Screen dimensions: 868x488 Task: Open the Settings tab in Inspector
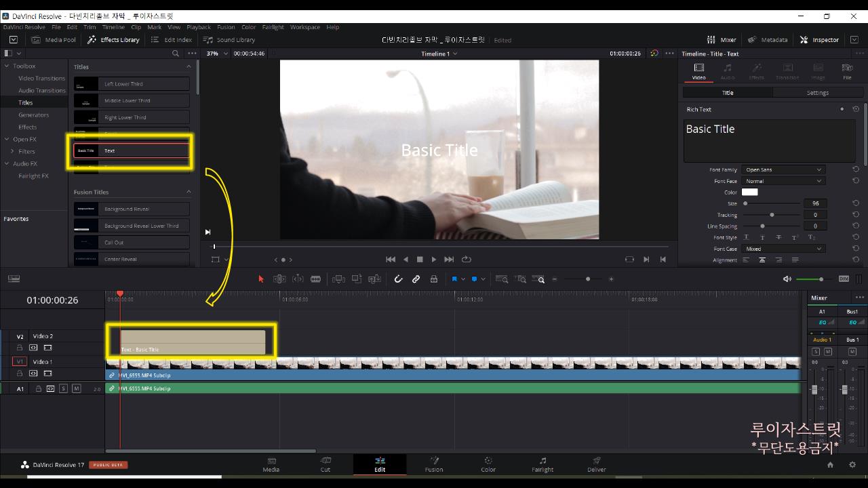(x=817, y=93)
